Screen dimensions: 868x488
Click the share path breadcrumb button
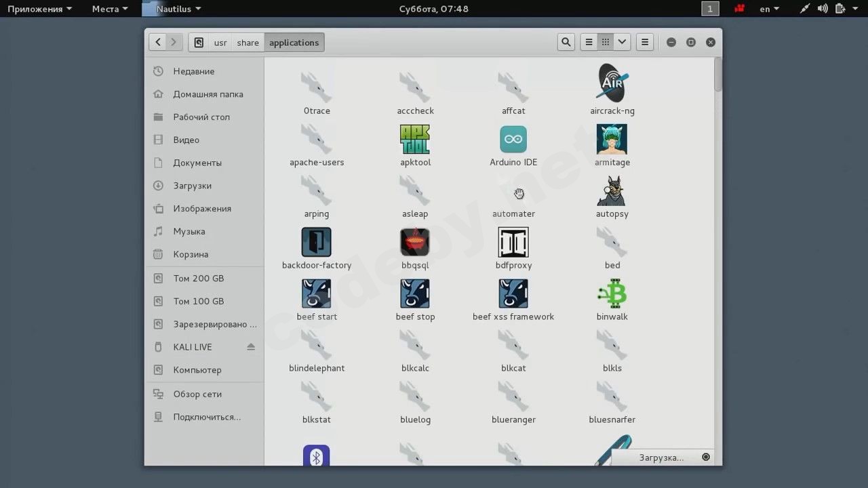pos(248,43)
